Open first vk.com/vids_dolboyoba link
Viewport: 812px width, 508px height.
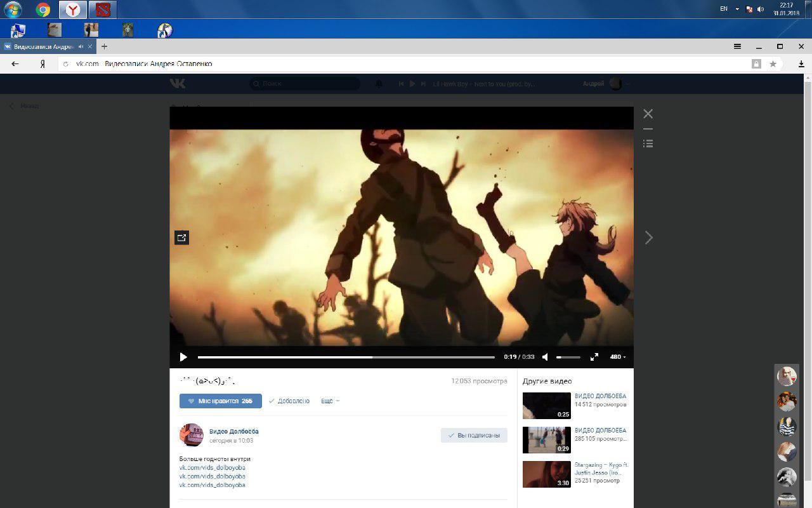point(213,467)
